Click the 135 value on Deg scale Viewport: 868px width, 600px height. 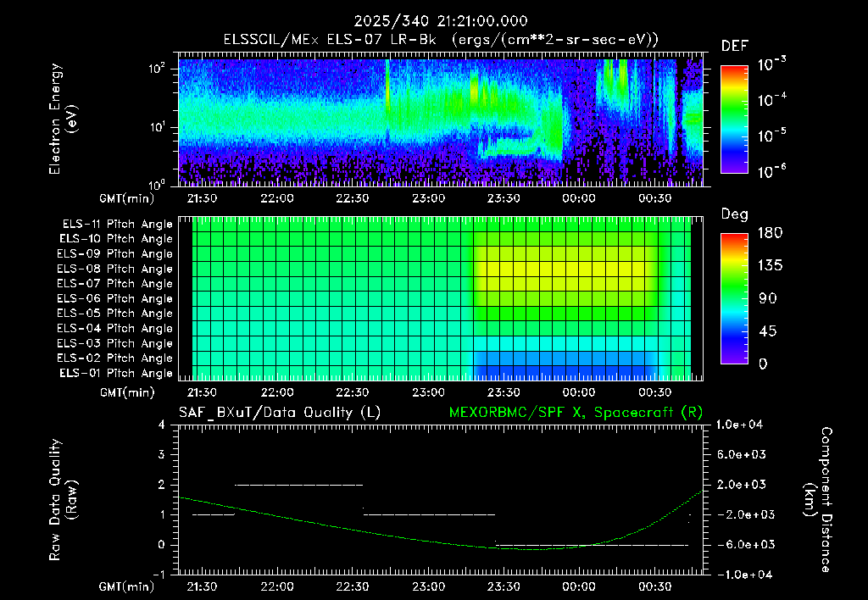pos(770,266)
